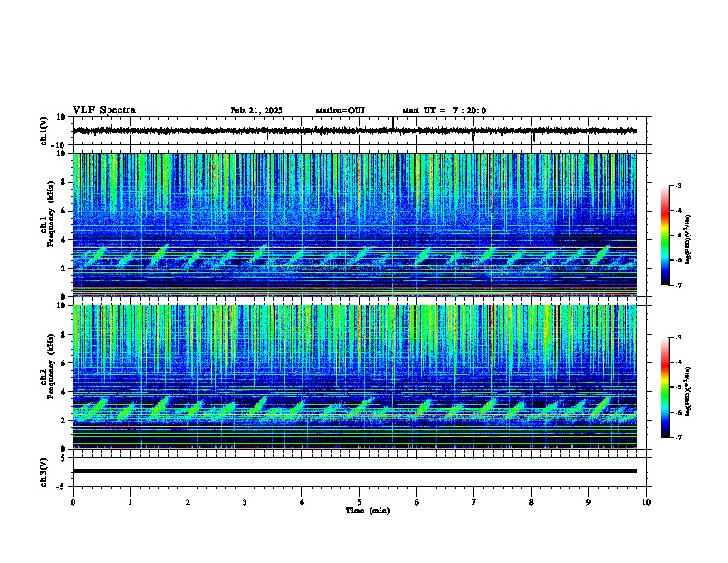Click the 'station=OUJ' label
The width and height of the screenshot is (728, 563).
(x=340, y=110)
